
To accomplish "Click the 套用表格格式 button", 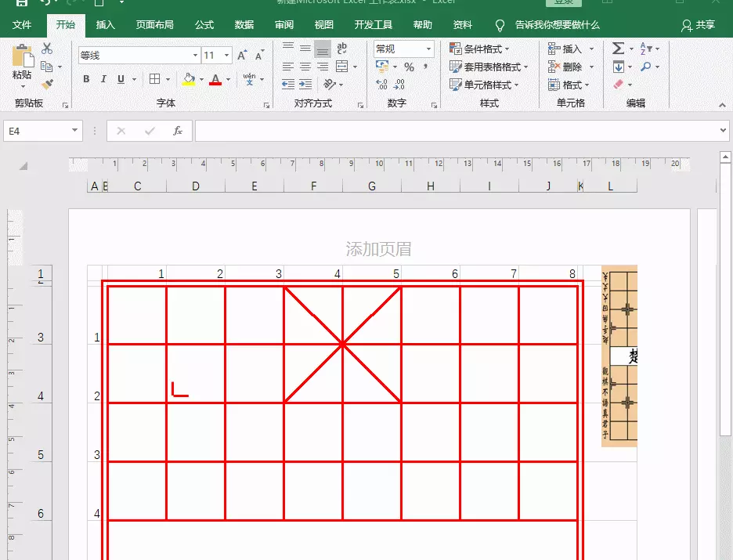I will [x=489, y=66].
